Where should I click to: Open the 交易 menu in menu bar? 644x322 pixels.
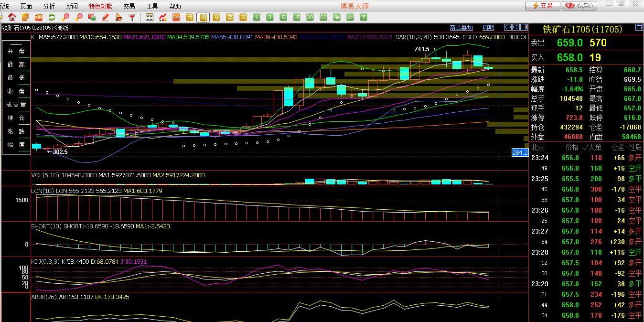tap(129, 6)
